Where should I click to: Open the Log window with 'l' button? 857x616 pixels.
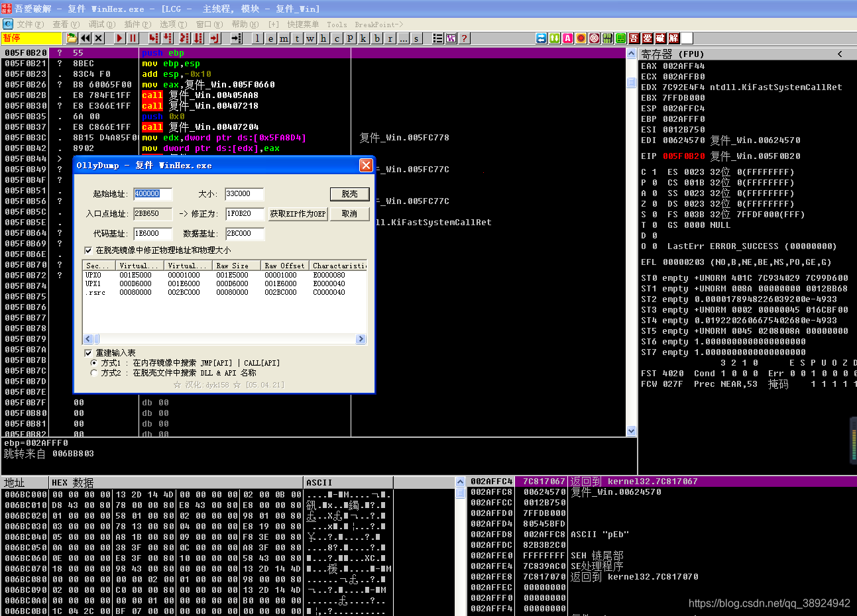point(257,38)
